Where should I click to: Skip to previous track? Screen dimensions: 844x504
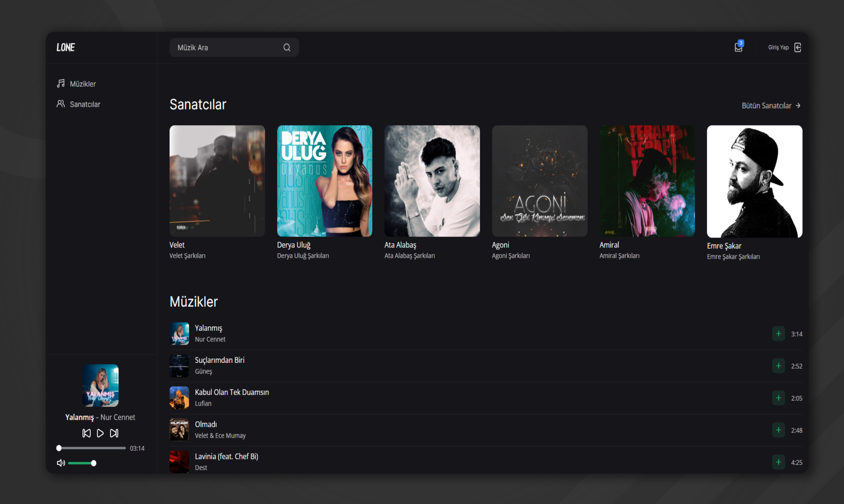point(86,433)
